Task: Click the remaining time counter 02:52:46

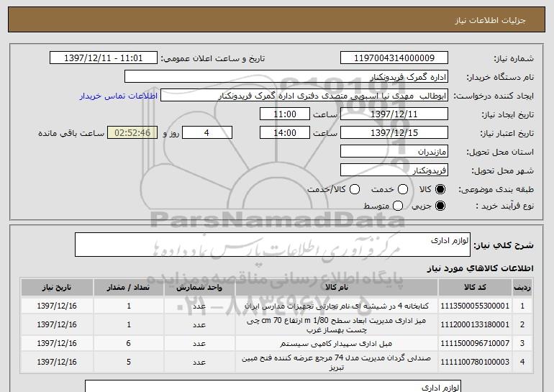Action: point(132,133)
